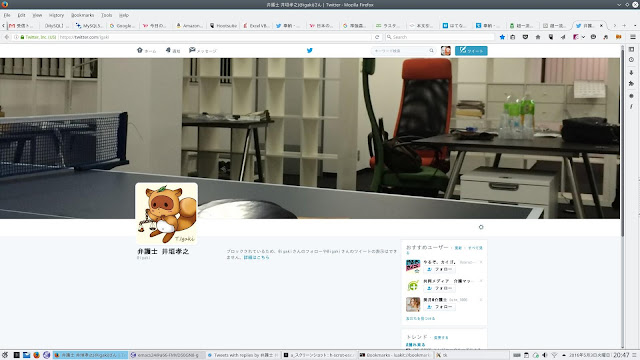Open the Tools menu
The image size is (640, 360).
[x=107, y=15]
